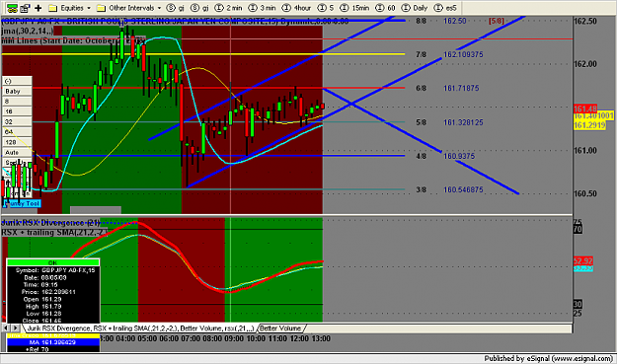Click the yellow 161.2919 price label
The height and width of the screenshot is (364, 617).
tap(589, 125)
